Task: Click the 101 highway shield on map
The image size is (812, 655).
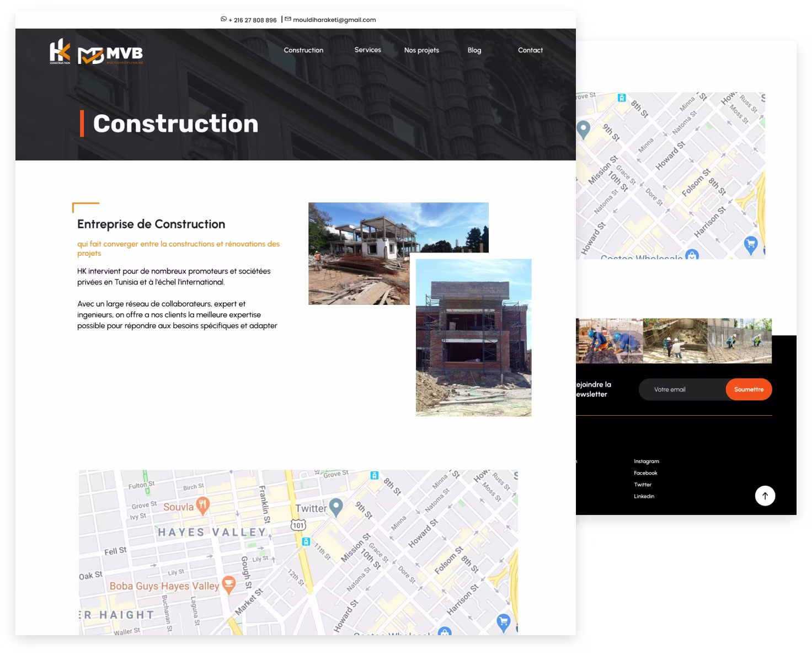Action: [x=298, y=525]
